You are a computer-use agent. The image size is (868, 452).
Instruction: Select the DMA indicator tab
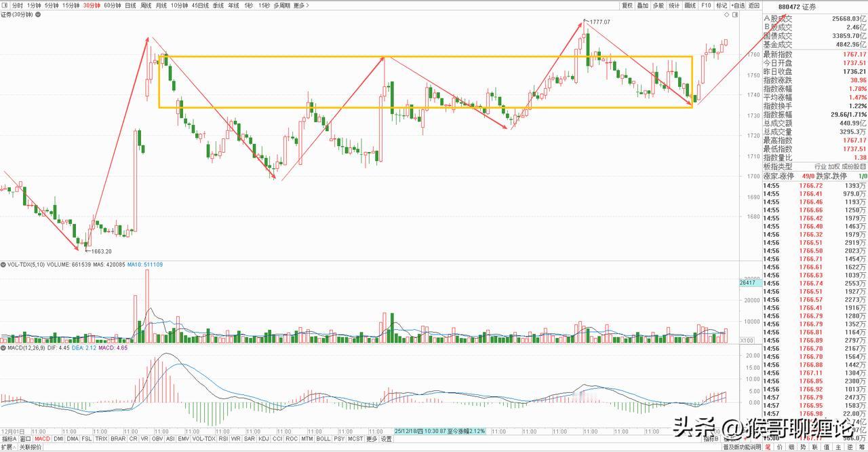73,439
